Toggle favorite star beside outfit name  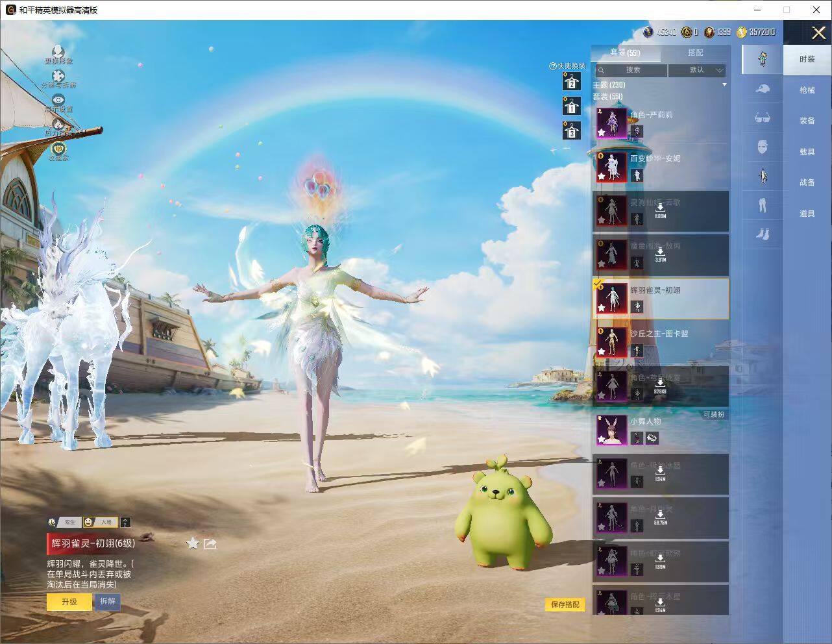[193, 543]
